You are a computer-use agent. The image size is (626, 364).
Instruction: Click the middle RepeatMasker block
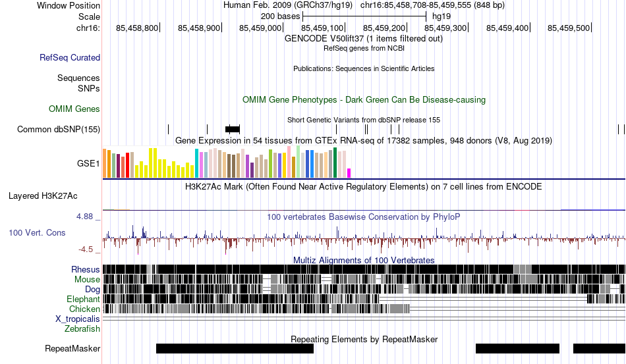[517, 348]
